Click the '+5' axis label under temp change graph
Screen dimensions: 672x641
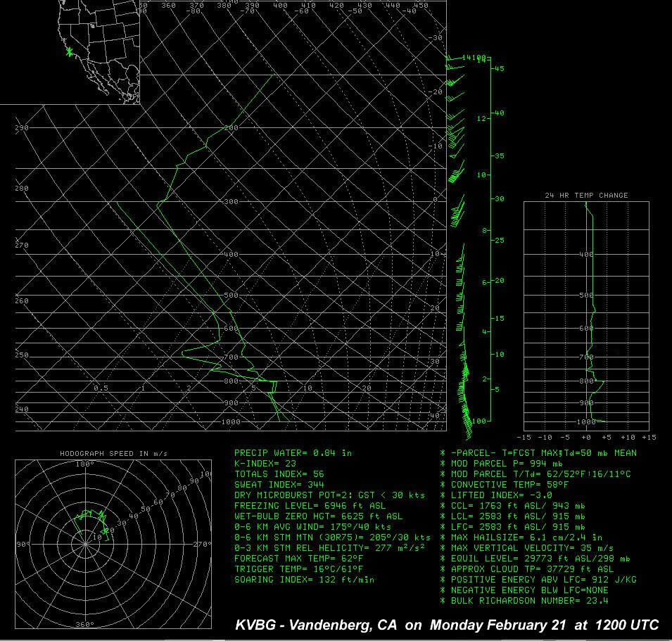click(607, 438)
